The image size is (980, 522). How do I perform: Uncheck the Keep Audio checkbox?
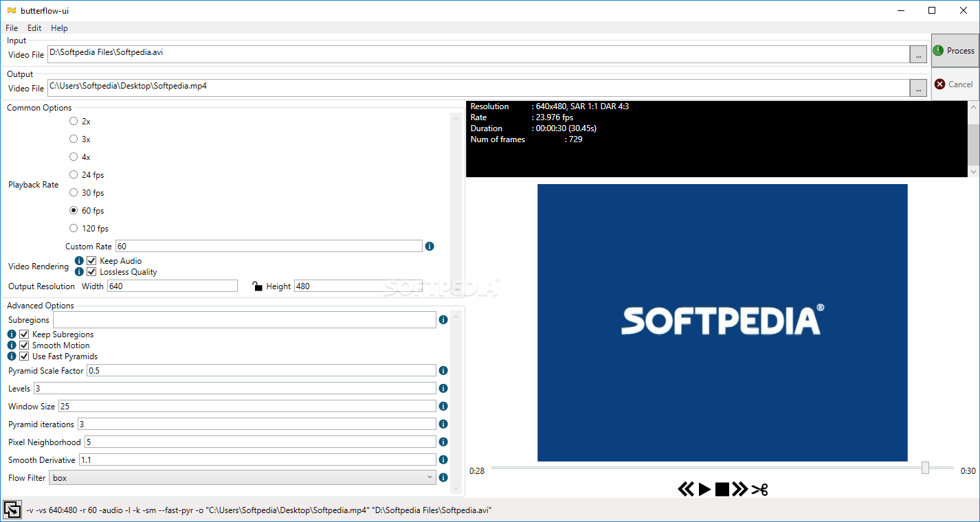tap(91, 261)
